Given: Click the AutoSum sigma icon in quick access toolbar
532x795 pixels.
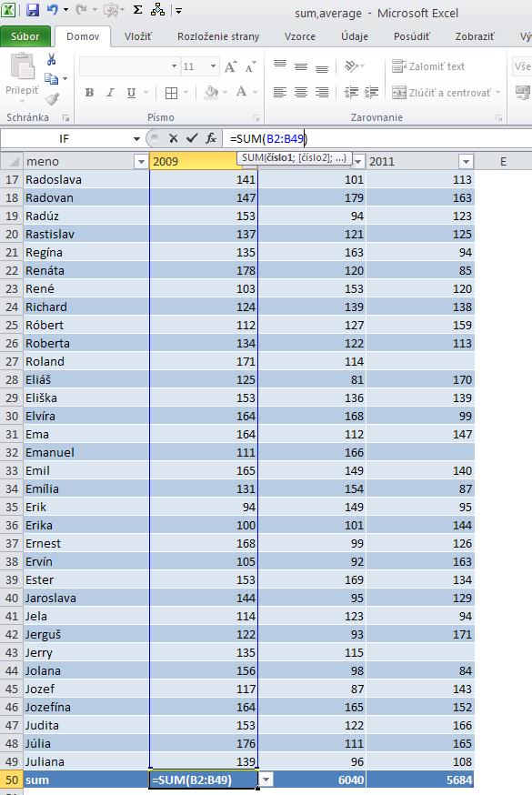Looking at the screenshot, I should coord(137,10).
